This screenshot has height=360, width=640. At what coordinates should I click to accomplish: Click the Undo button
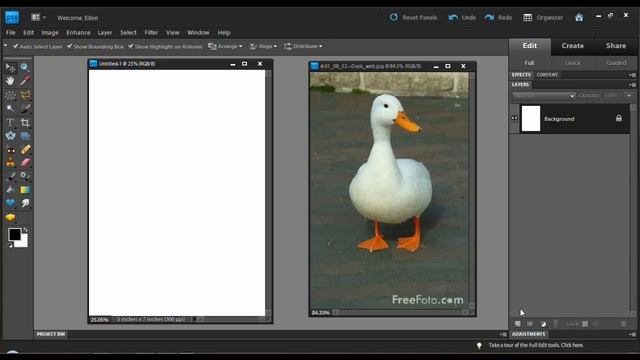[462, 18]
